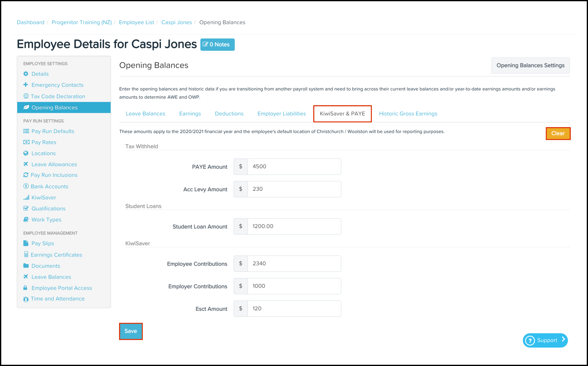This screenshot has height=366, width=588.
Task: Open the Documents folder icon
Action: pyautogui.click(x=26, y=265)
